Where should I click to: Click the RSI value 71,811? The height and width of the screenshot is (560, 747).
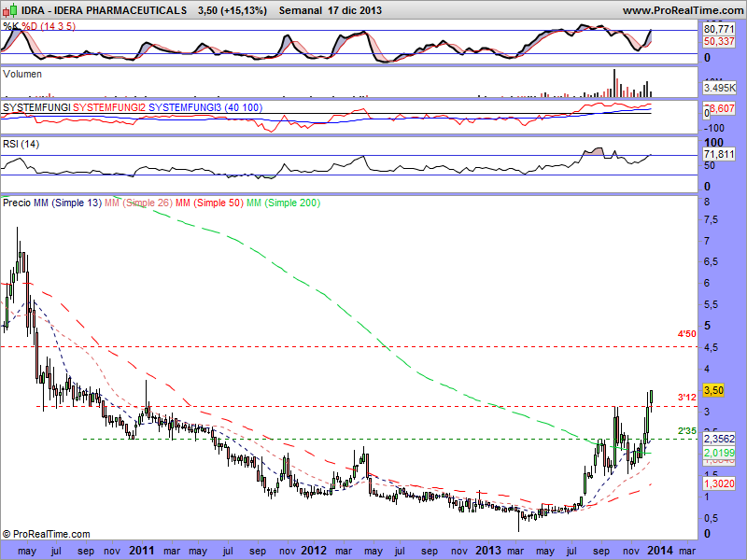[719, 154]
